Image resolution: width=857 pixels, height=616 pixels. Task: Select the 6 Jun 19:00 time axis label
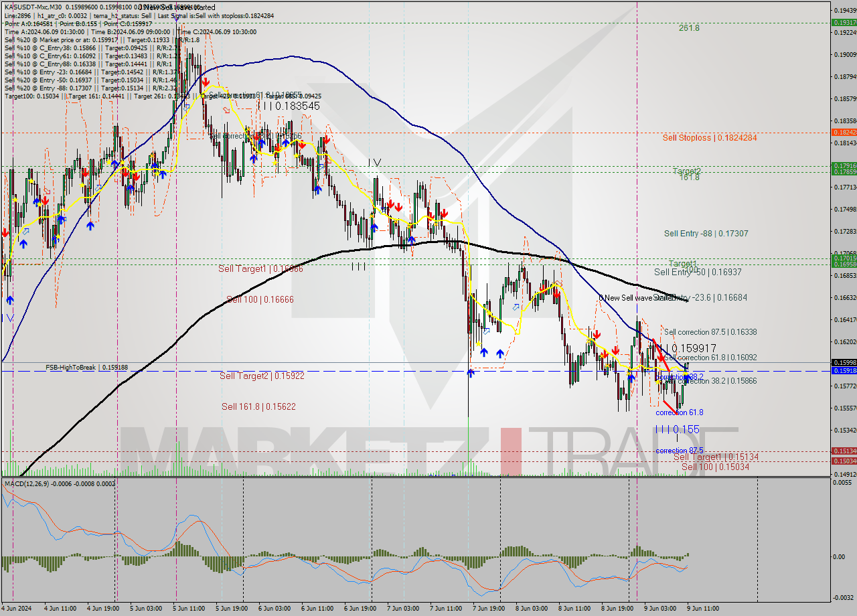click(x=360, y=609)
